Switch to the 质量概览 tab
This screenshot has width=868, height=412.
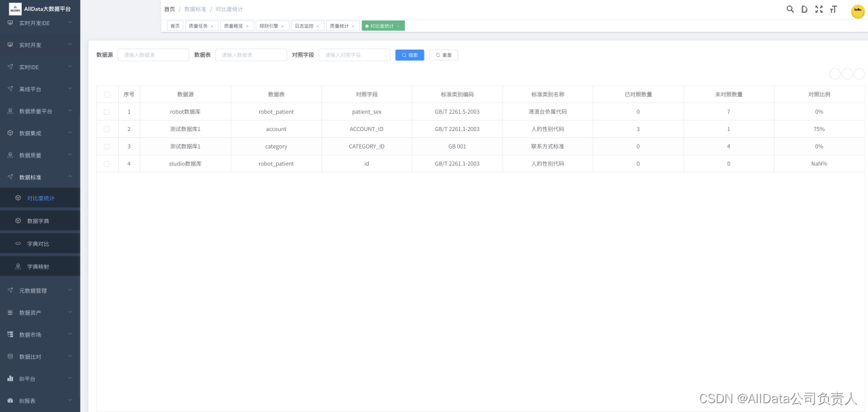click(237, 26)
